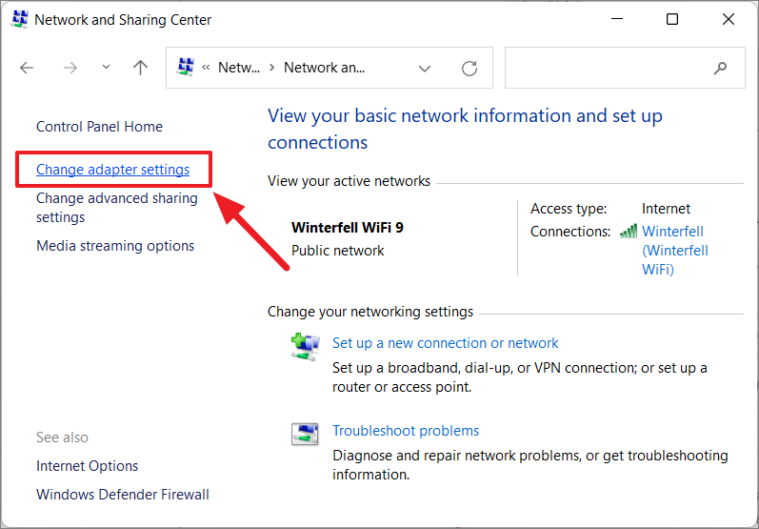The image size is (759, 529).
Task: Open Internet Options
Action: click(x=87, y=466)
